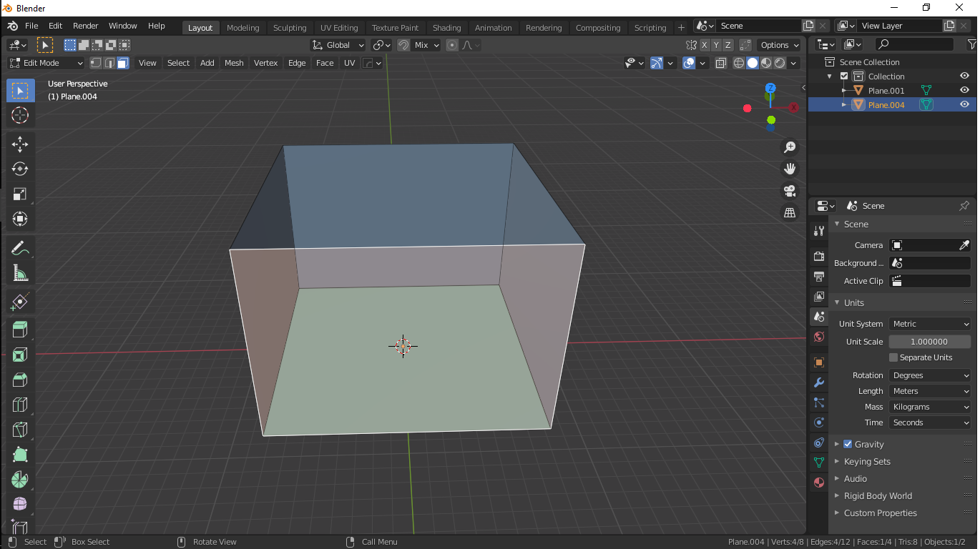This screenshot has width=980, height=549.
Task: Activate the Rotate tool
Action: (x=20, y=169)
